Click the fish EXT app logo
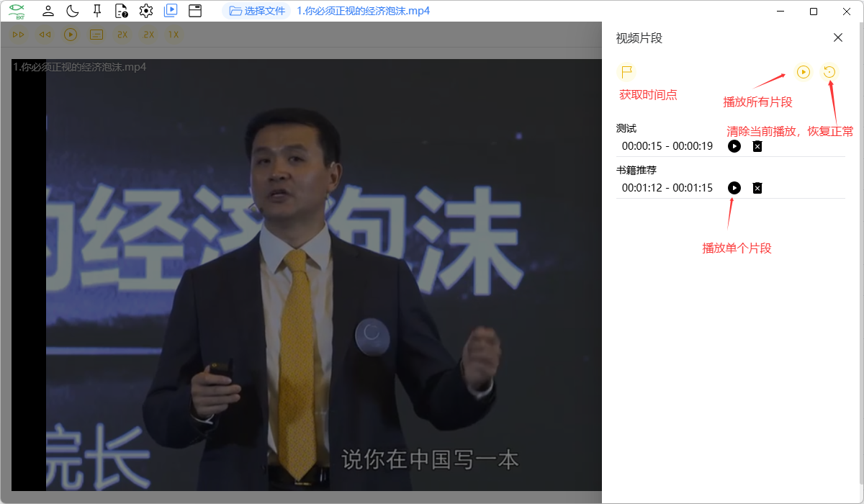864x504 pixels. [17, 11]
